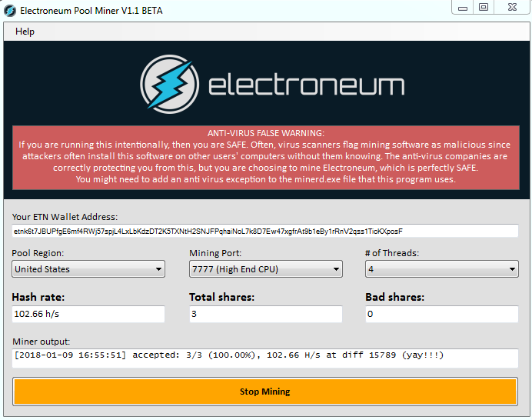
Task: Click the Stop Mining button
Action: (x=265, y=392)
